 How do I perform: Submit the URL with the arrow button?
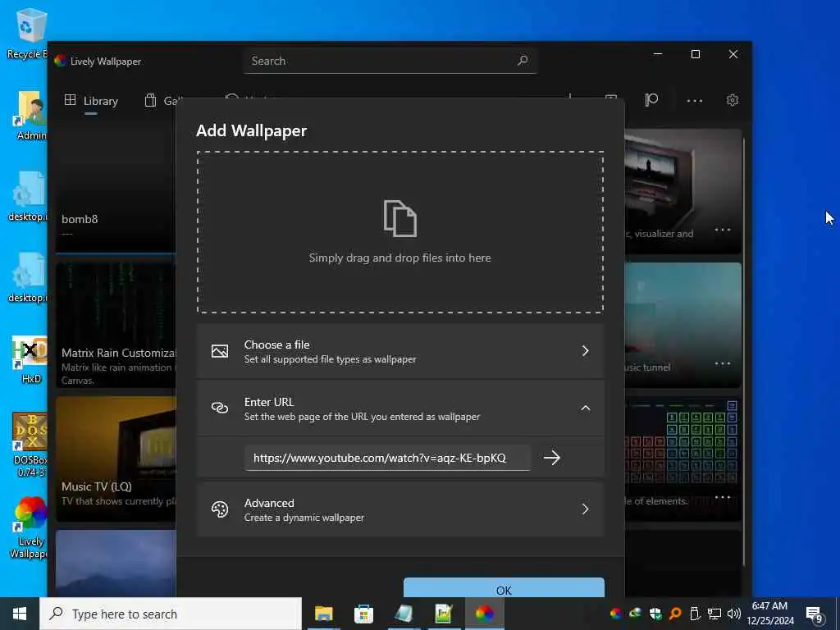552,458
